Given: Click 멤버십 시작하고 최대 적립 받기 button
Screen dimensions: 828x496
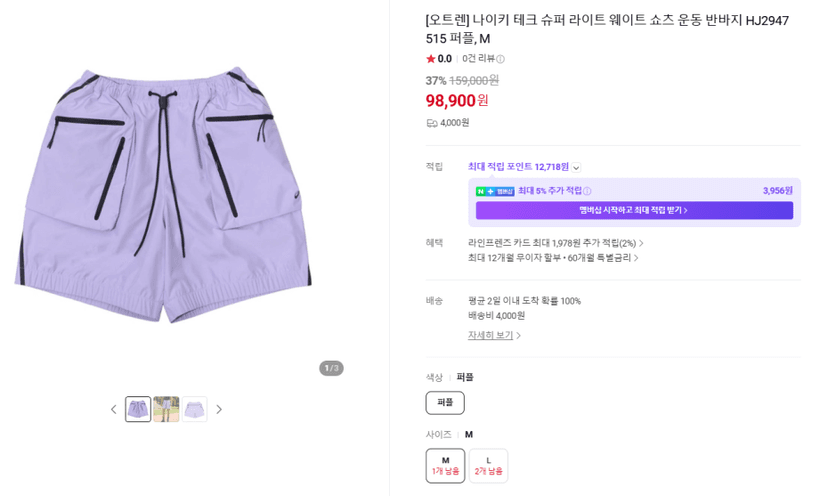Looking at the screenshot, I should click(634, 210).
